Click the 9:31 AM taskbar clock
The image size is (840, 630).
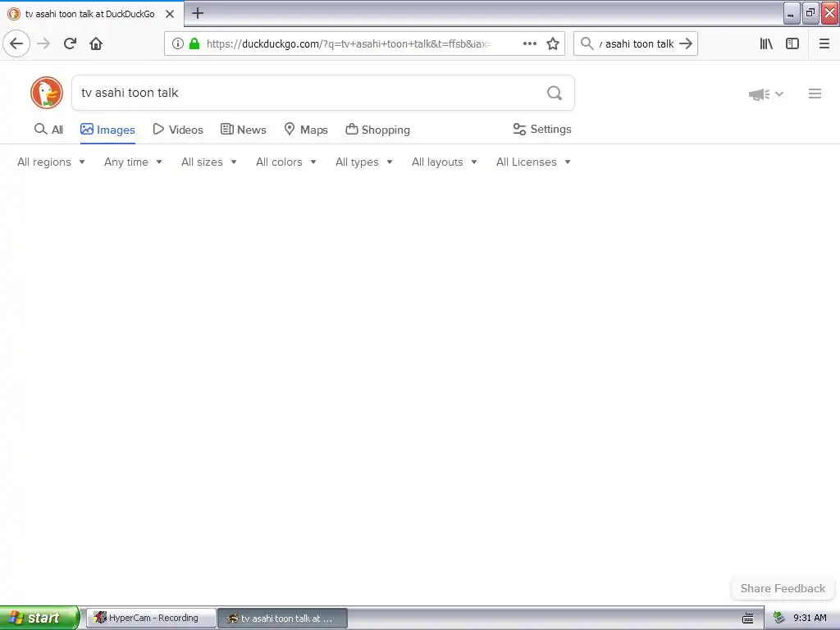(810, 618)
